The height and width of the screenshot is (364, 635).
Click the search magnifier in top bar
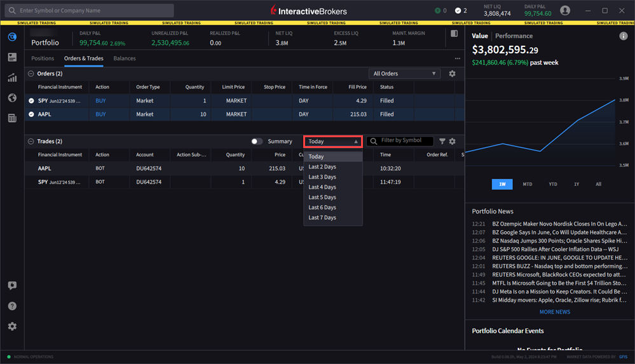(12, 11)
